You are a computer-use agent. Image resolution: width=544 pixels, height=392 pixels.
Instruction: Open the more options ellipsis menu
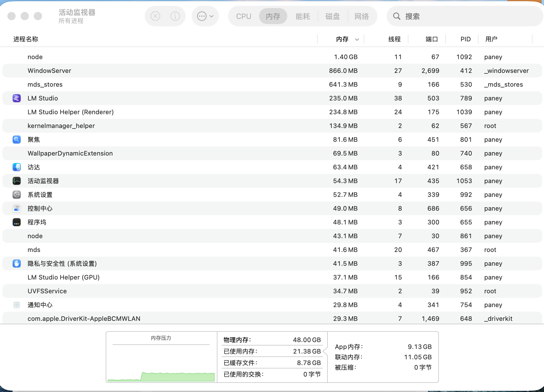coord(205,16)
